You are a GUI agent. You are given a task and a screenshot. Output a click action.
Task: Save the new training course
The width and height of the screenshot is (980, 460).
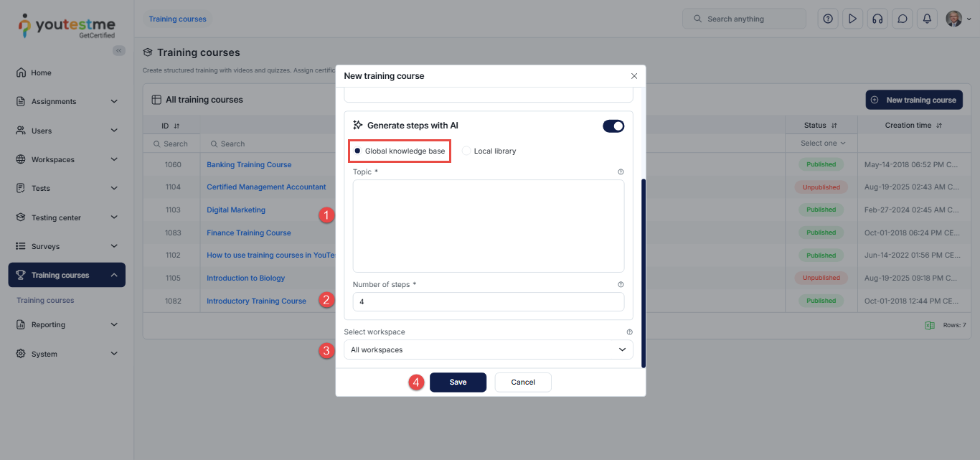pyautogui.click(x=458, y=382)
